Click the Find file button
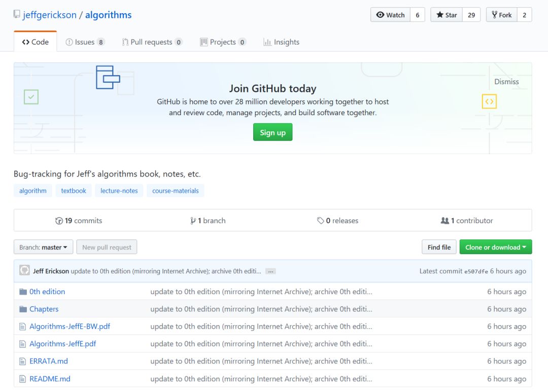Image resolution: width=548 pixels, height=392 pixels. pyautogui.click(x=439, y=247)
